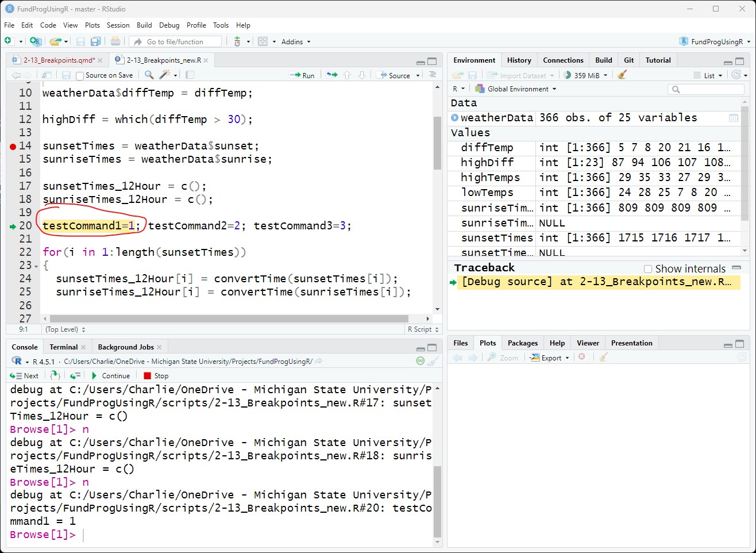Click the Next debug button

[24, 375]
